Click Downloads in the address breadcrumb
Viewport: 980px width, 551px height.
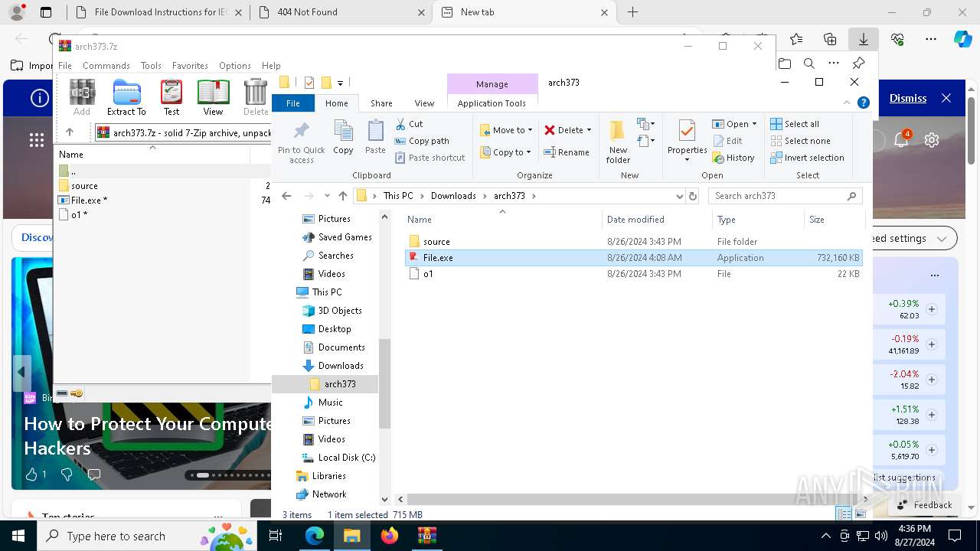(x=453, y=196)
